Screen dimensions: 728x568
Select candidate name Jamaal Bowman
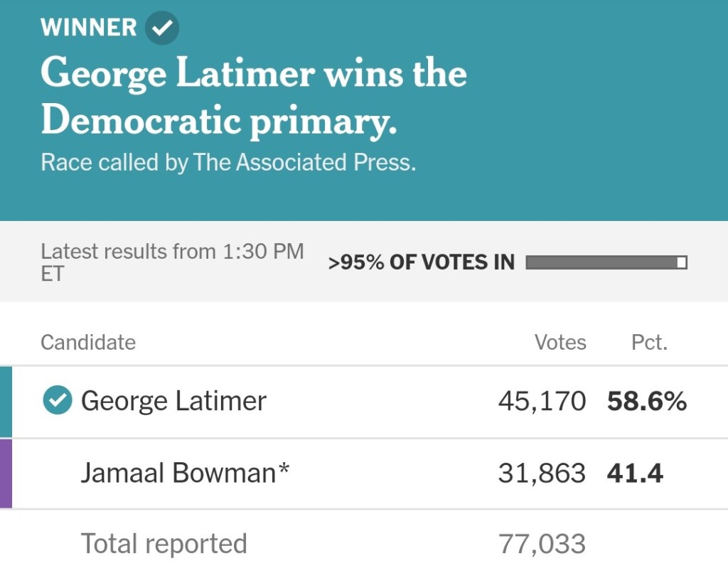tap(185, 473)
